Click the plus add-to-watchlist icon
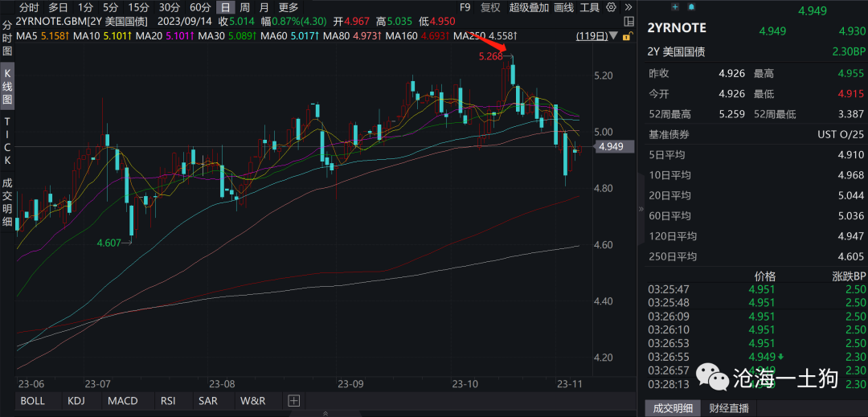The image size is (868, 417). [675, 6]
